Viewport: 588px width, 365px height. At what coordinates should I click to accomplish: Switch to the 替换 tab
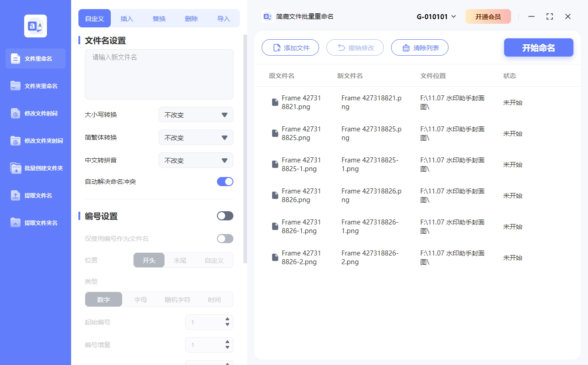click(x=159, y=18)
